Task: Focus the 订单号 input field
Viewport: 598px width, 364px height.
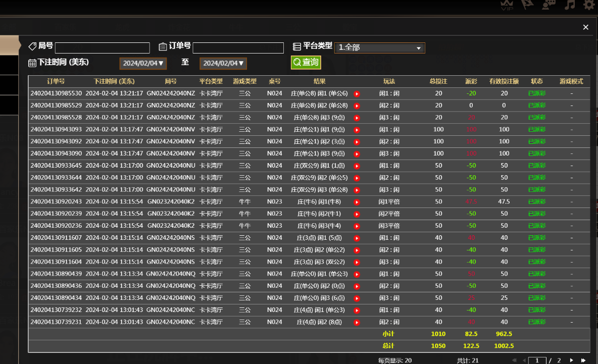Action: click(238, 47)
